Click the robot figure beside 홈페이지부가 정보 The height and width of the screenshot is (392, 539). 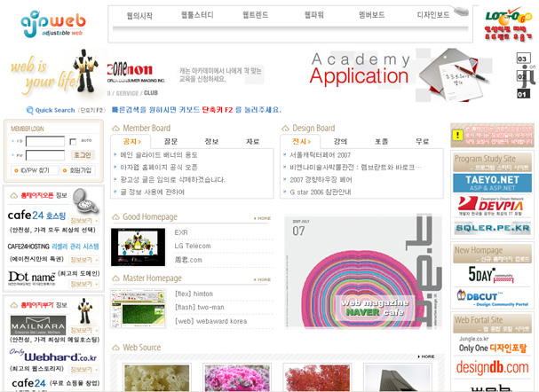pyautogui.click(x=84, y=310)
